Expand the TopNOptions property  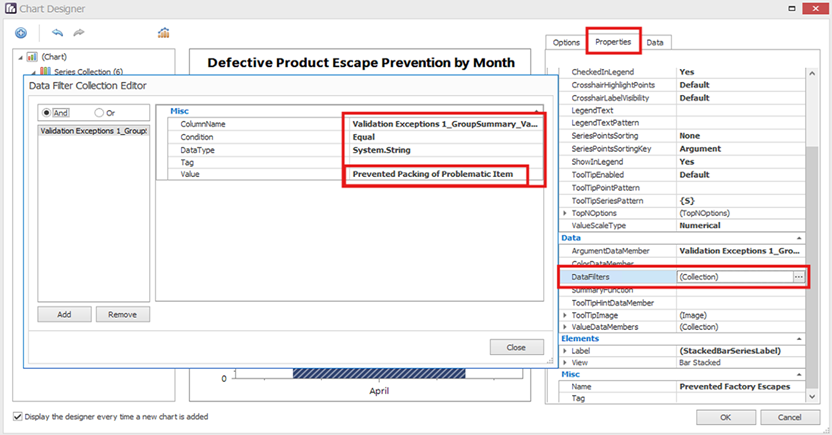[566, 214]
